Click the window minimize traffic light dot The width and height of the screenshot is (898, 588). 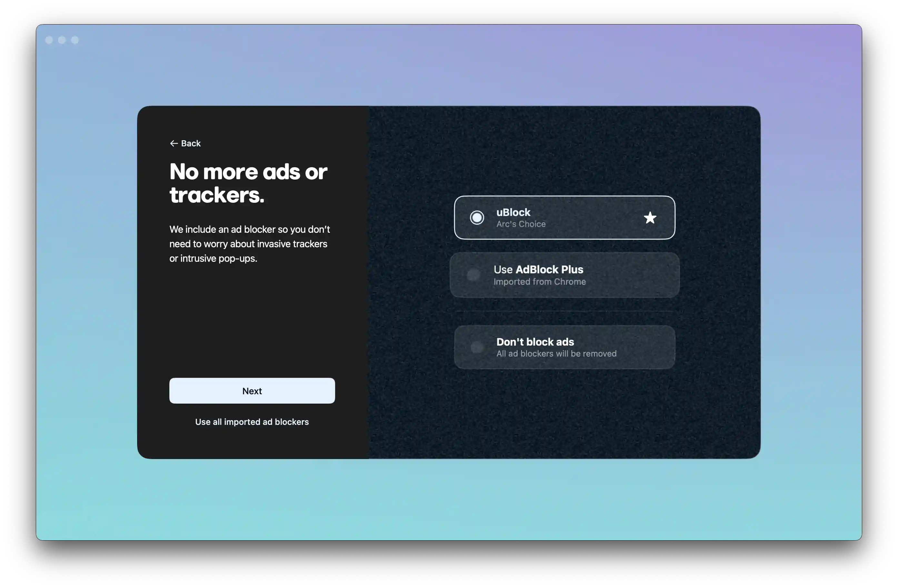click(62, 40)
